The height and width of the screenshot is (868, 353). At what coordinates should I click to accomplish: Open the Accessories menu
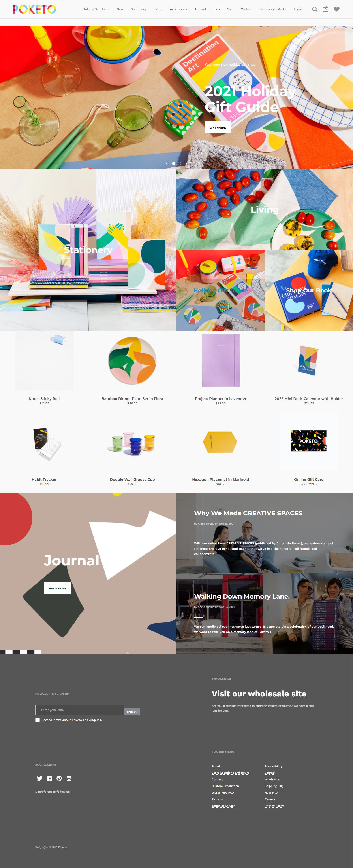pyautogui.click(x=178, y=9)
